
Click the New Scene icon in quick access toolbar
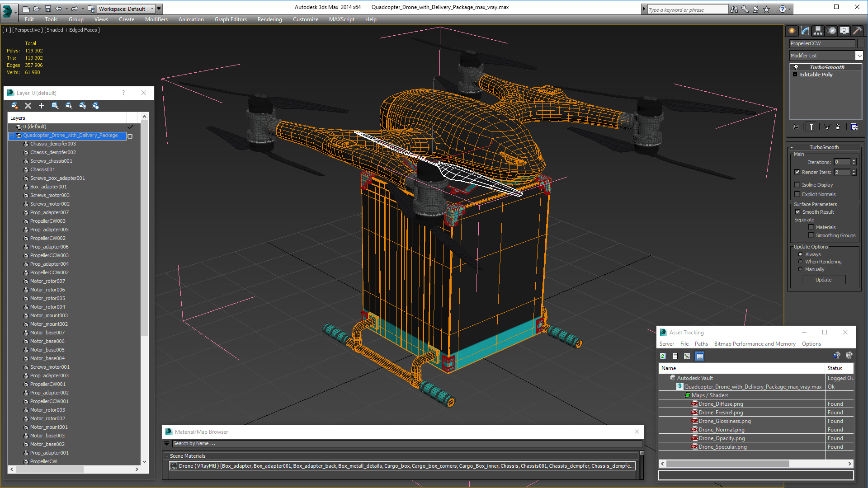[x=26, y=9]
